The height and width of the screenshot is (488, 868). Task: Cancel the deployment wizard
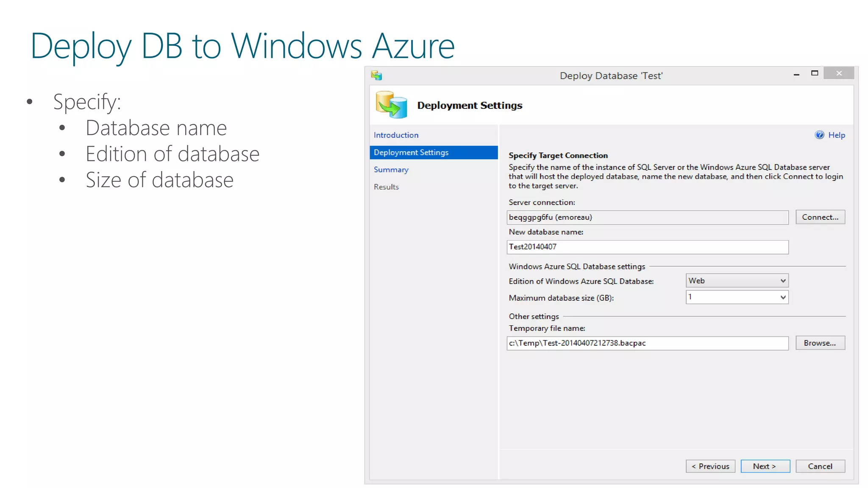820,466
